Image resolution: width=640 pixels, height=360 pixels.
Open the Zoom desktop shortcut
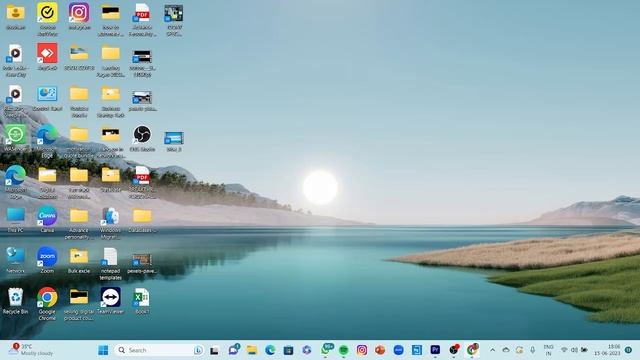pyautogui.click(x=47, y=256)
